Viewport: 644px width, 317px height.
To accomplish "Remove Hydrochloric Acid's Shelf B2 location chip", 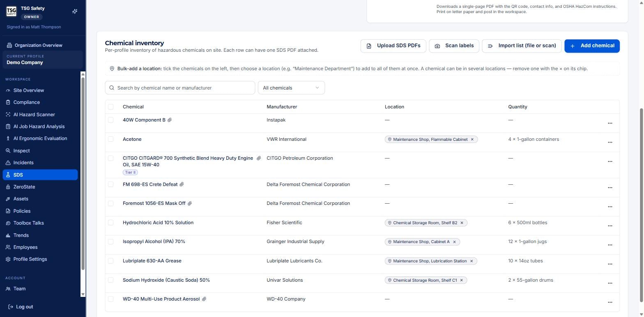I will 462,223.
